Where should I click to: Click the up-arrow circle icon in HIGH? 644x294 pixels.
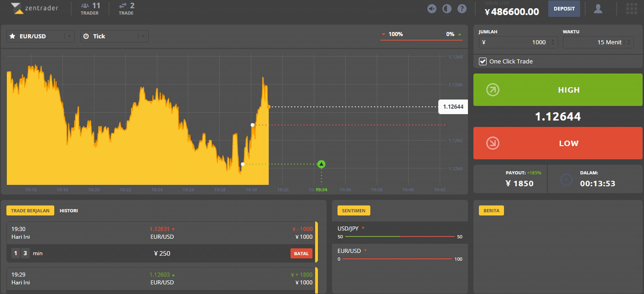(x=493, y=90)
